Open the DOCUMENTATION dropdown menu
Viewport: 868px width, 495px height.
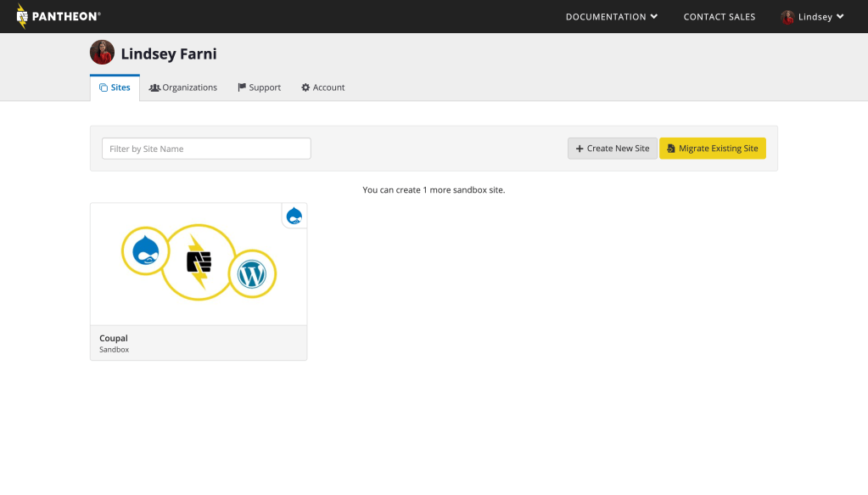[x=611, y=17]
